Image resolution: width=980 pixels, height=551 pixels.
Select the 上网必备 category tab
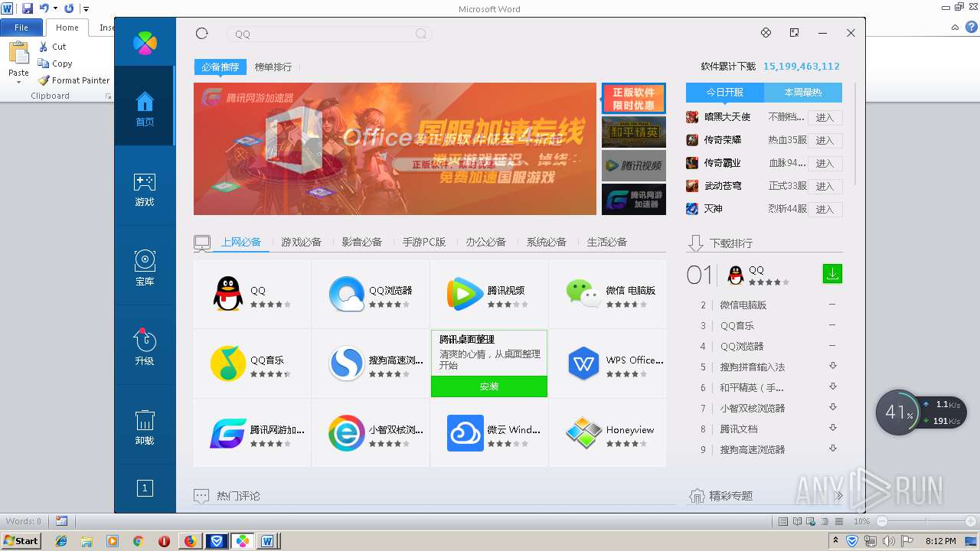241,242
